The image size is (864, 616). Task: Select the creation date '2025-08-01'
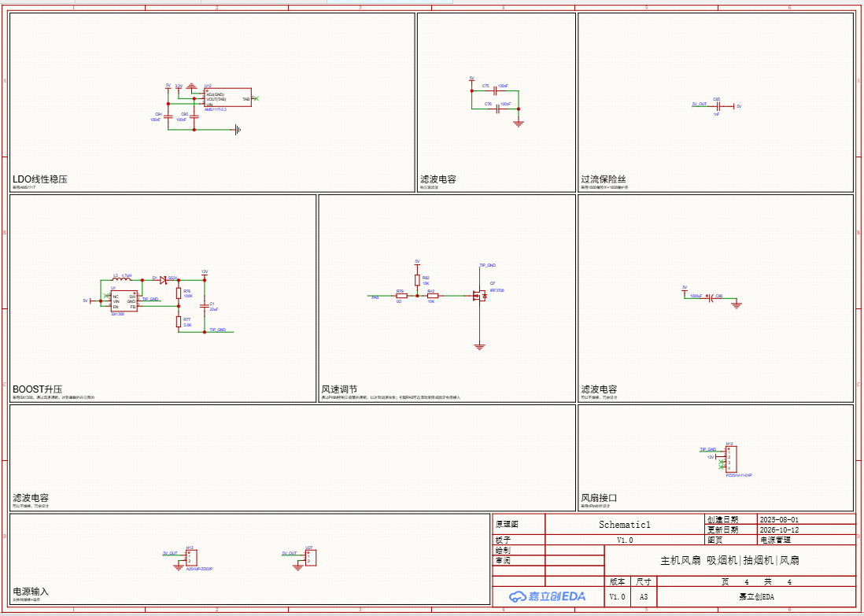[x=778, y=519]
